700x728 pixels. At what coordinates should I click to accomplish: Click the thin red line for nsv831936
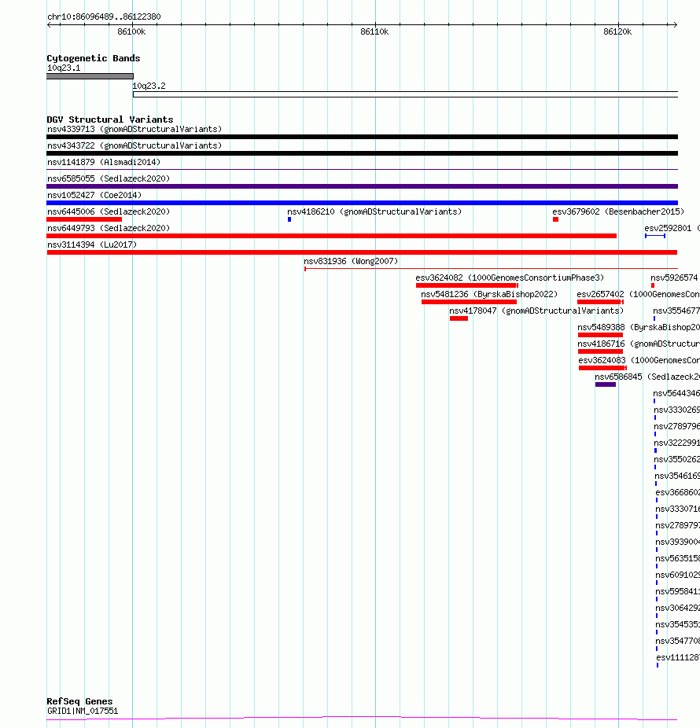491,268
